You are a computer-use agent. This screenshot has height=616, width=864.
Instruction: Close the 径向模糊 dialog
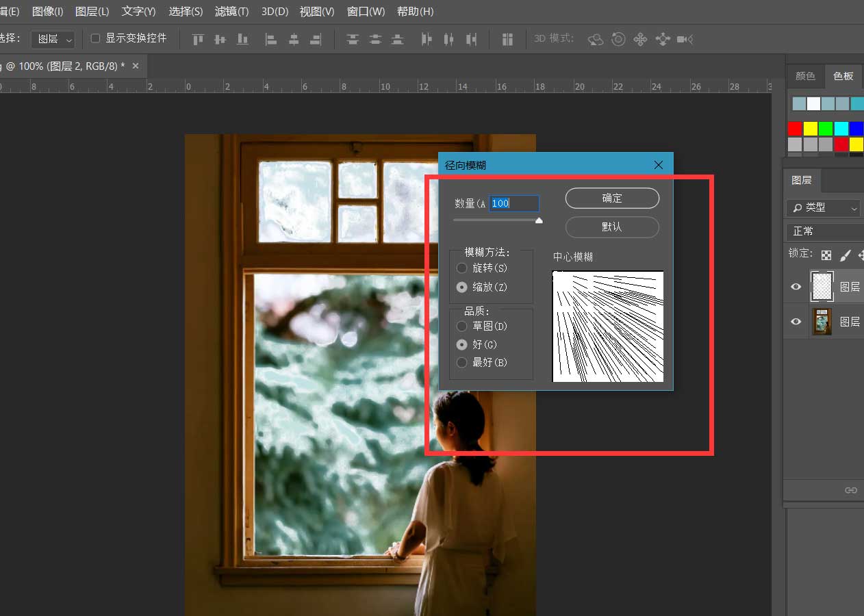[x=659, y=165]
